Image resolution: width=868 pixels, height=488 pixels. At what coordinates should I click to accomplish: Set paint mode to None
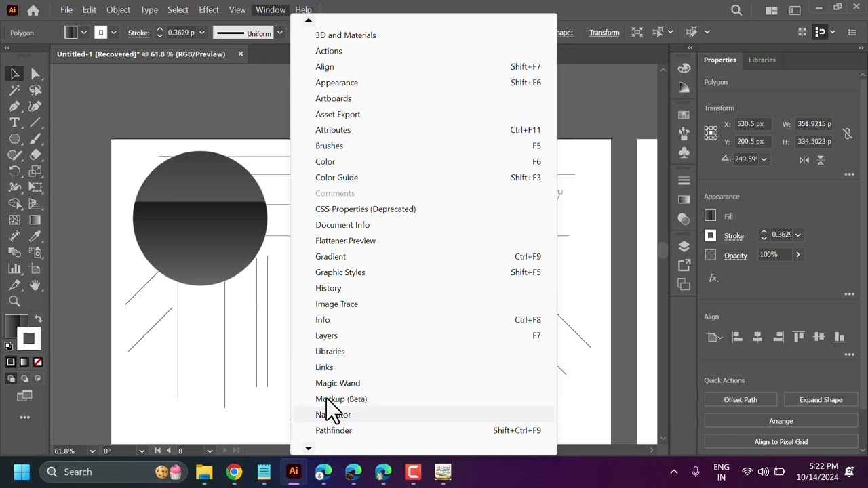[x=38, y=362]
